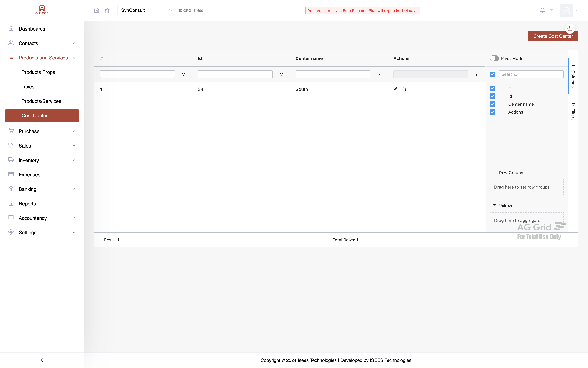Click the Dashboards sidebar icon
The height and width of the screenshot is (368, 588).
point(11,28)
